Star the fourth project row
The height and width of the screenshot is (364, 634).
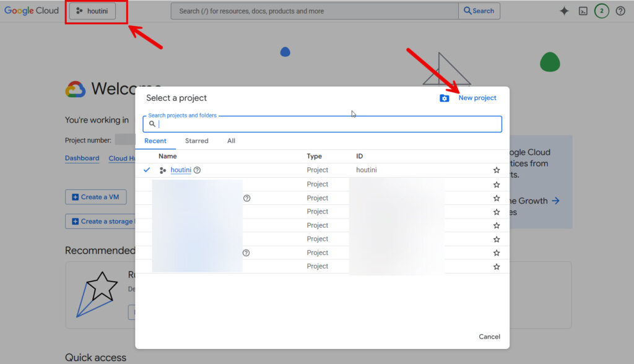tap(497, 212)
